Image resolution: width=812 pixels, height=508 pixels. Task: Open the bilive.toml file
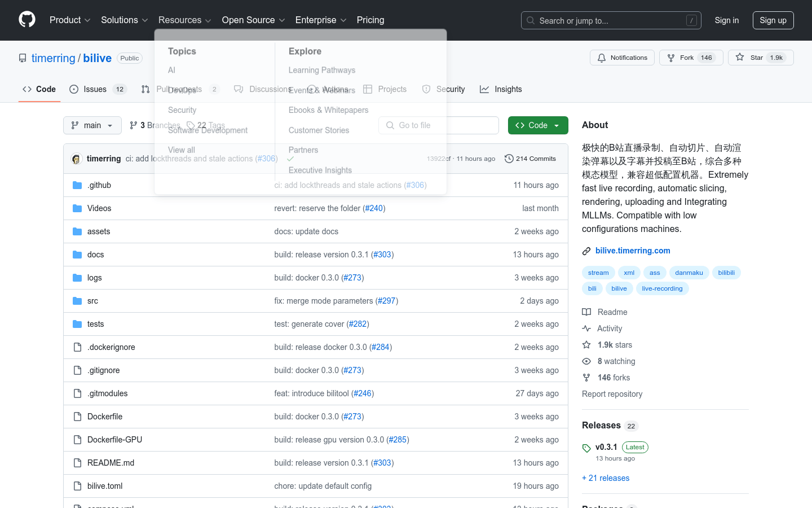tap(105, 486)
